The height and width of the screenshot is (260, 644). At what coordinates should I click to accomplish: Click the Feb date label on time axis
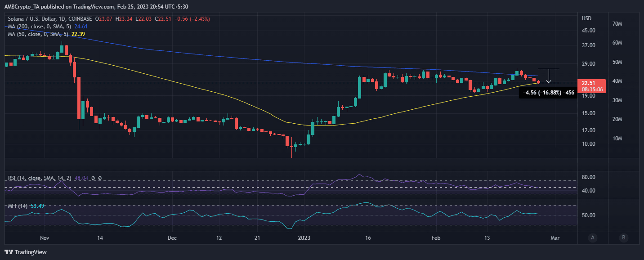(435, 238)
